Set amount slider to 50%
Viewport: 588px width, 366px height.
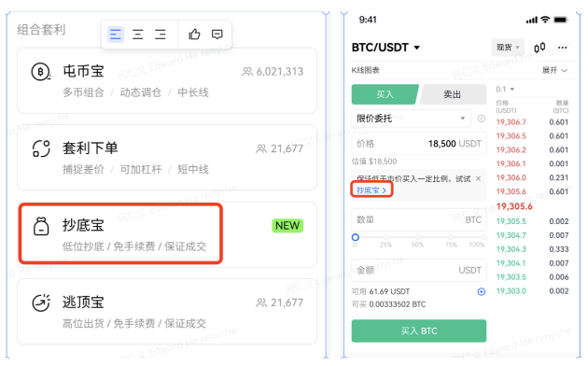[x=418, y=237]
